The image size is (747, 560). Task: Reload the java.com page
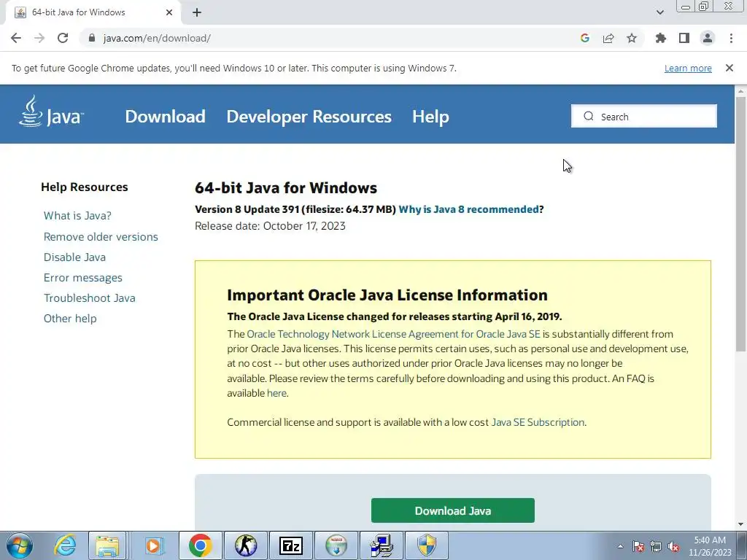(63, 38)
